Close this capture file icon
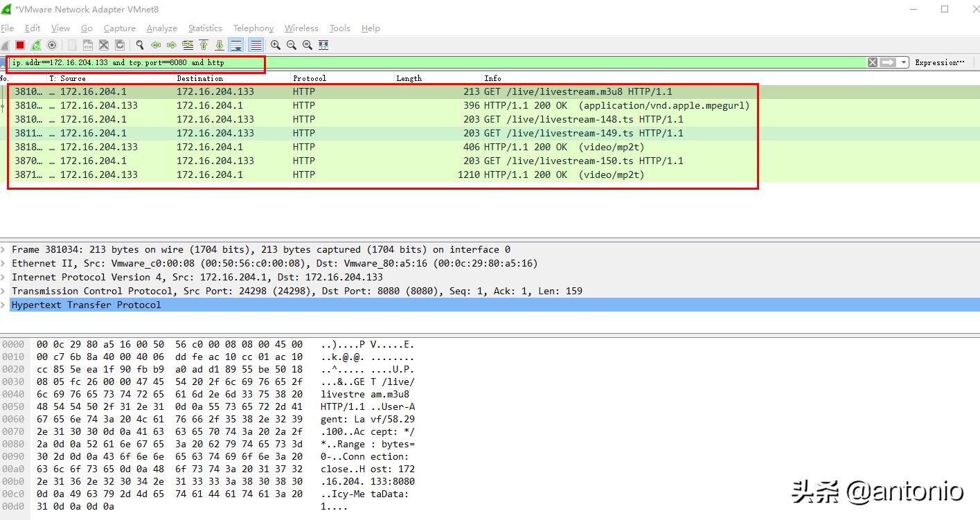The image size is (980, 520). pyautogui.click(x=104, y=45)
